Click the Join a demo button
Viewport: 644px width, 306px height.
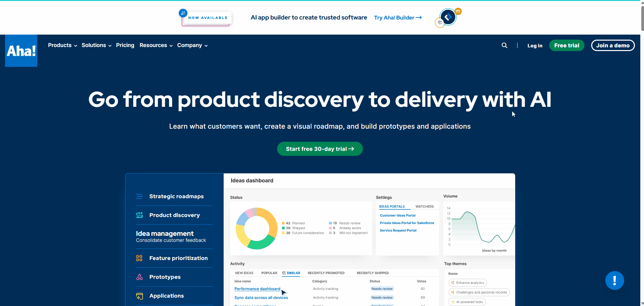coord(613,45)
